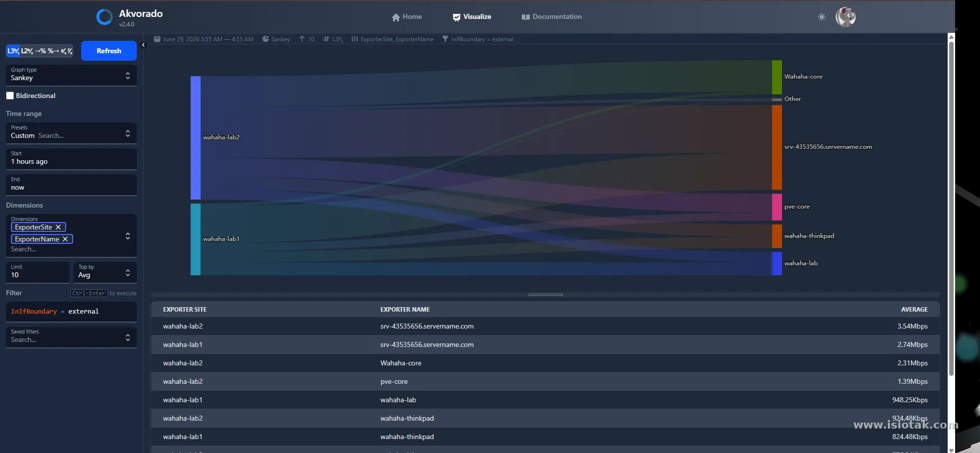
Task: Click the InIfBoundary = external summary text
Action: [482, 39]
